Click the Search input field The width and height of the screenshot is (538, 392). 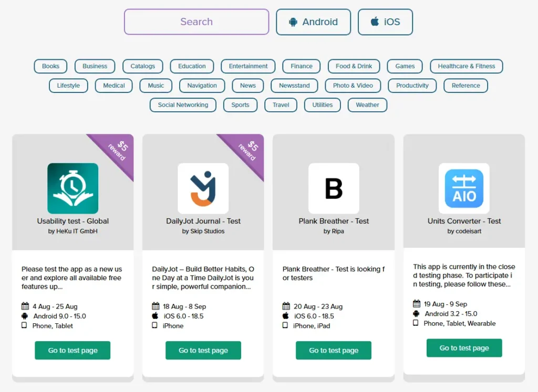(x=196, y=22)
